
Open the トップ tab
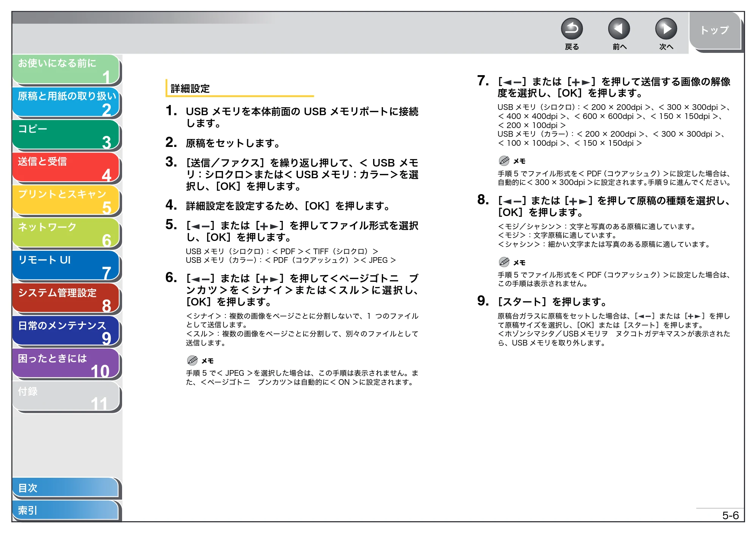pos(715,31)
